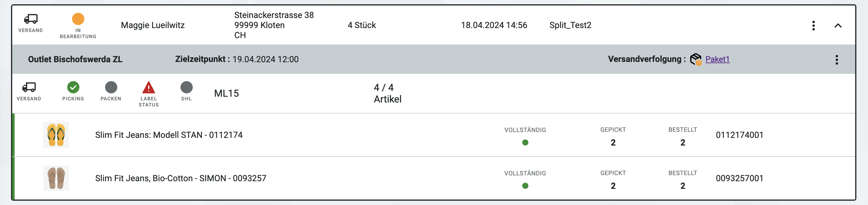Click the grey Packen status circle
This screenshot has width=868, height=205.
pyautogui.click(x=111, y=88)
